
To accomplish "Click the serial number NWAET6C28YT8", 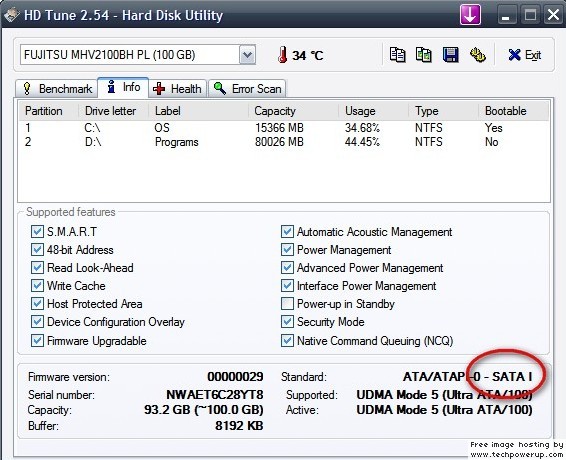I will coord(215,394).
